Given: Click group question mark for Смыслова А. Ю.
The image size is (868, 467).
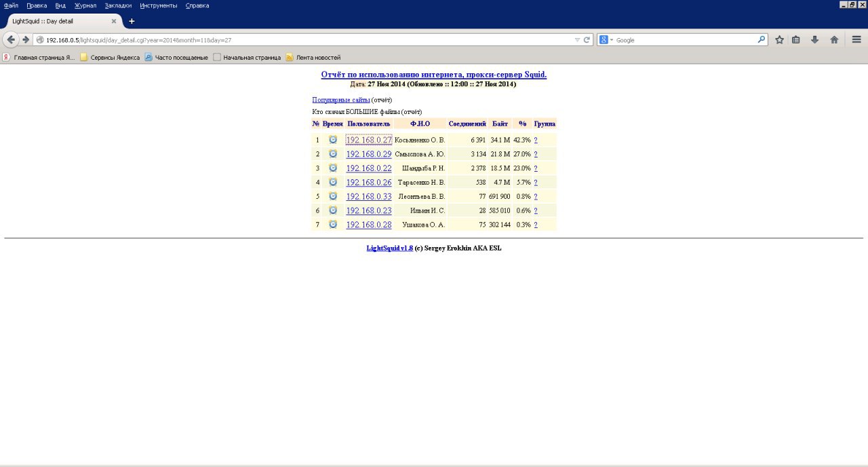Looking at the screenshot, I should pyautogui.click(x=536, y=154).
